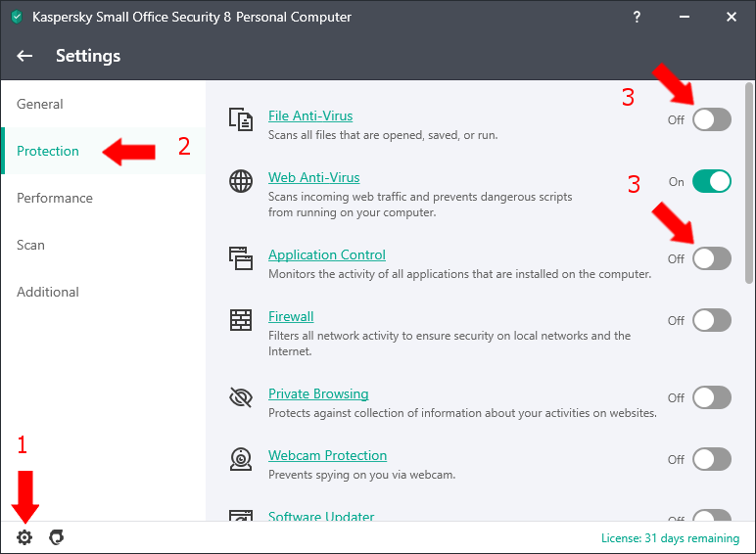Enable the Firewall switch
This screenshot has width=756, height=554.
tap(712, 320)
